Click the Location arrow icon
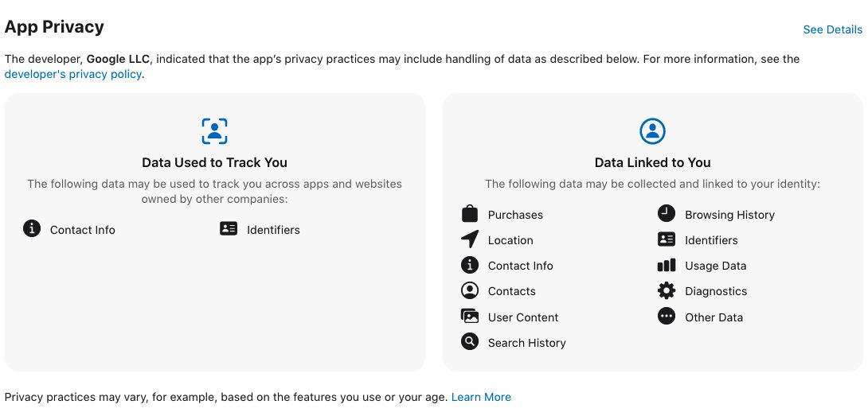The image size is (868, 420). tap(469, 239)
